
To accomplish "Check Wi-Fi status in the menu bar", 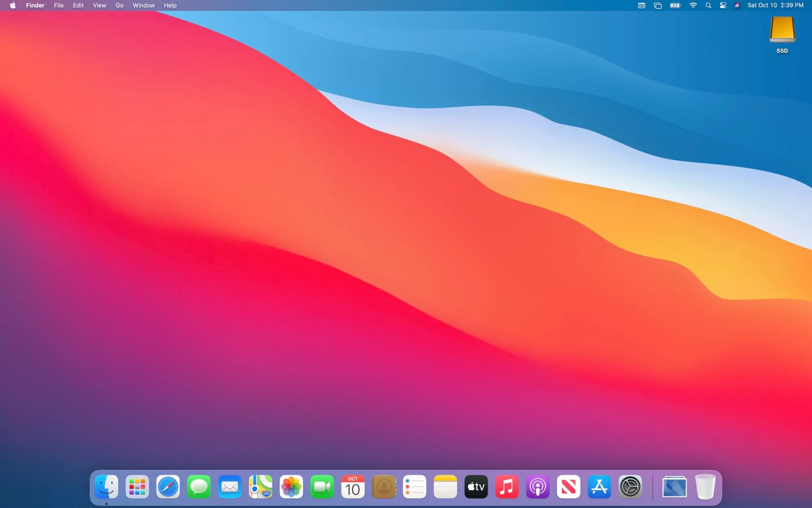I will [693, 5].
